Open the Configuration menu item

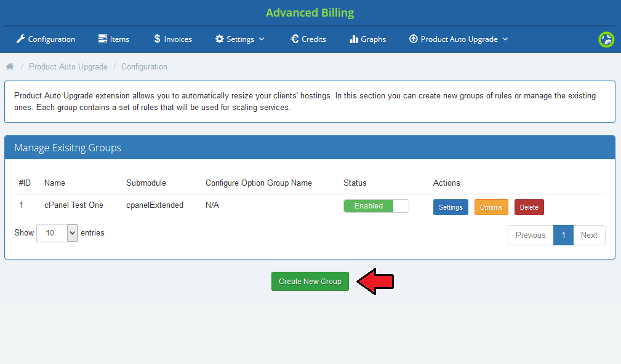click(46, 39)
